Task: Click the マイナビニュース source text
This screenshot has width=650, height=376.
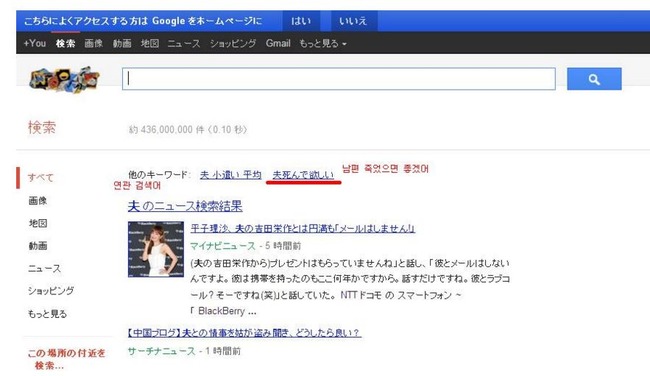Action: coord(223,246)
